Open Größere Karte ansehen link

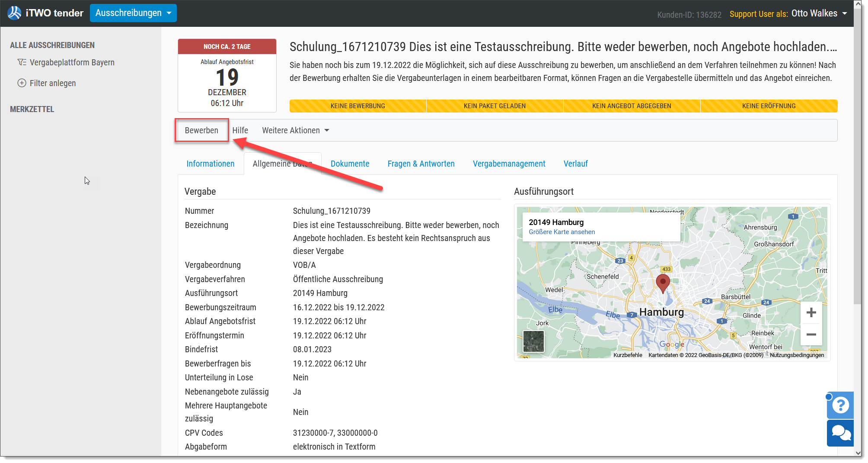[562, 232]
